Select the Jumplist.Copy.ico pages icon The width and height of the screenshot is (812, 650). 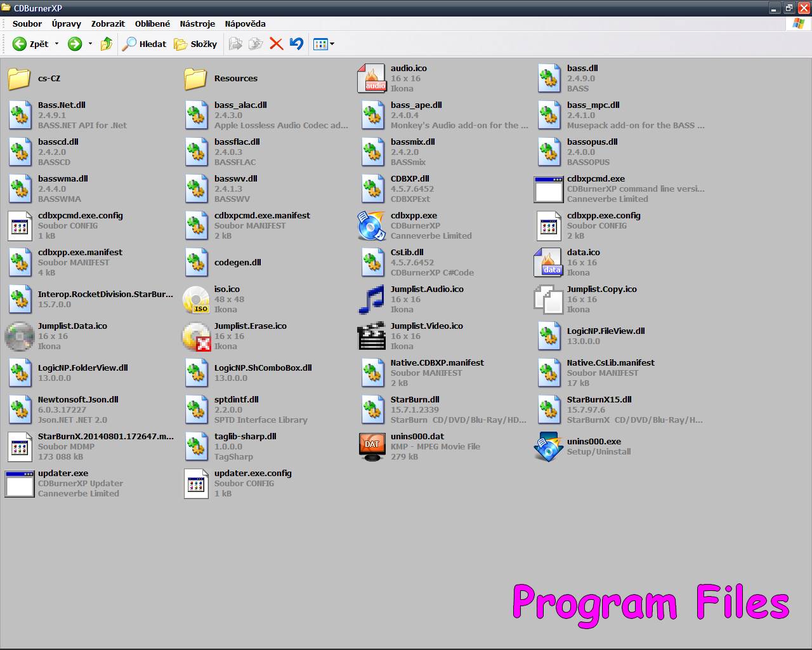coord(548,299)
